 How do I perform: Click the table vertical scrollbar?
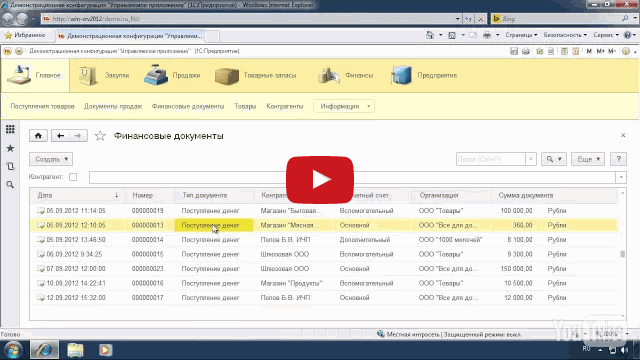pos(622,254)
